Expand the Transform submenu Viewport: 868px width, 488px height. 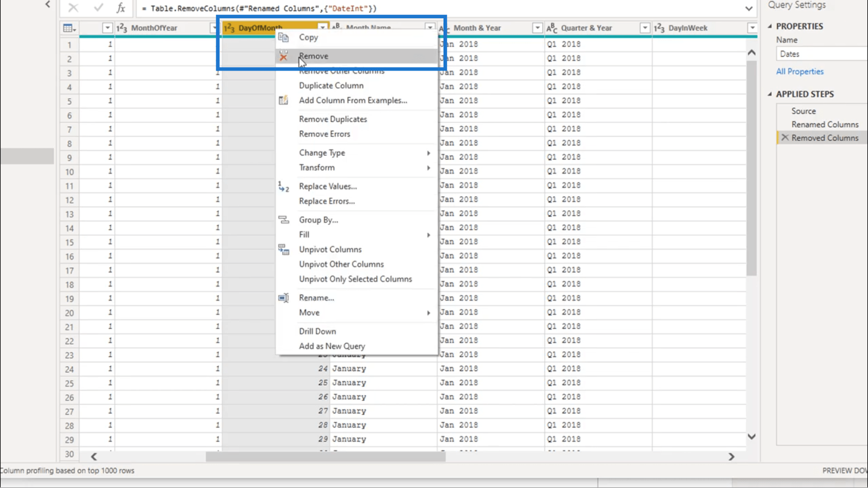[428, 168]
